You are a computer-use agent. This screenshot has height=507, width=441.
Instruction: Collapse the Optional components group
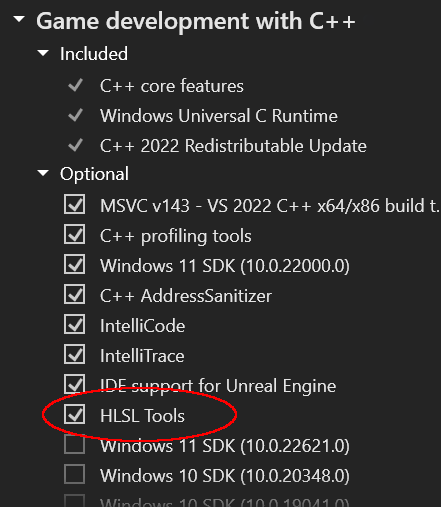tap(43, 173)
